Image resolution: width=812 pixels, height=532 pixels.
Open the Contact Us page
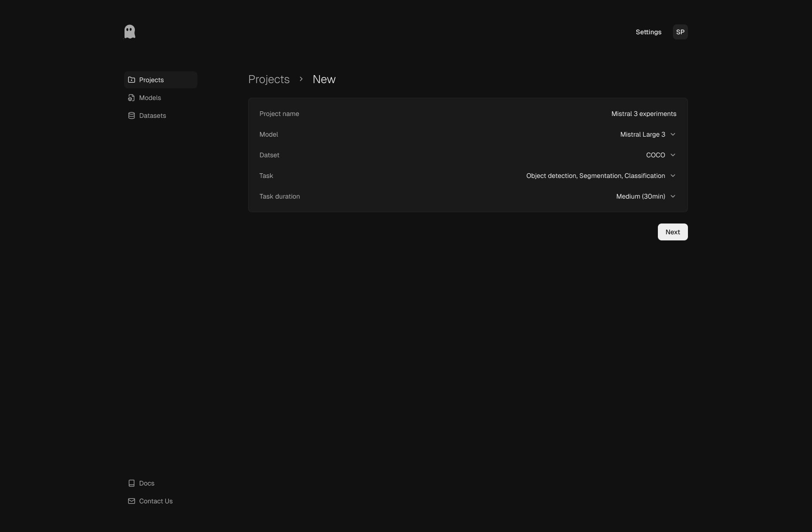[x=156, y=501]
